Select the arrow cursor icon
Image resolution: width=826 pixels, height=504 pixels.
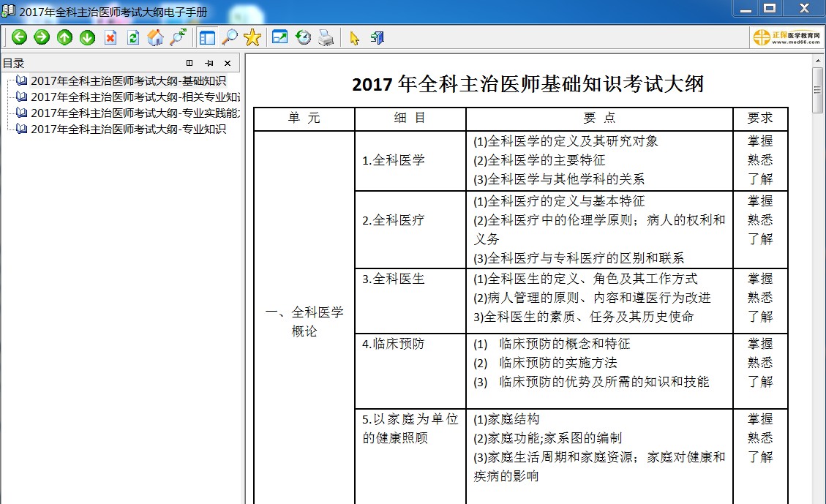click(356, 37)
